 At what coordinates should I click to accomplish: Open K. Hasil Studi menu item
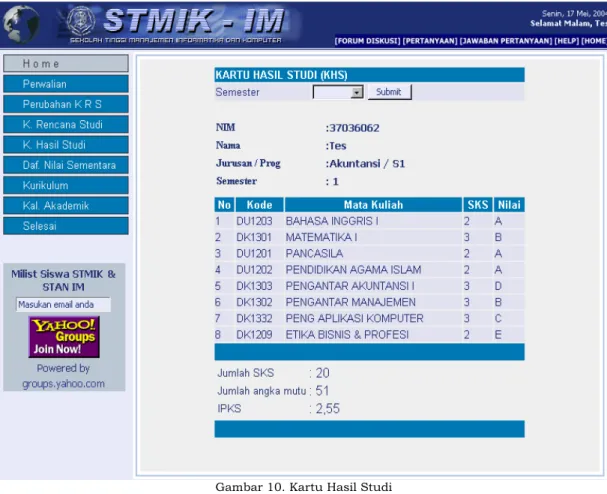pyautogui.click(x=66, y=145)
